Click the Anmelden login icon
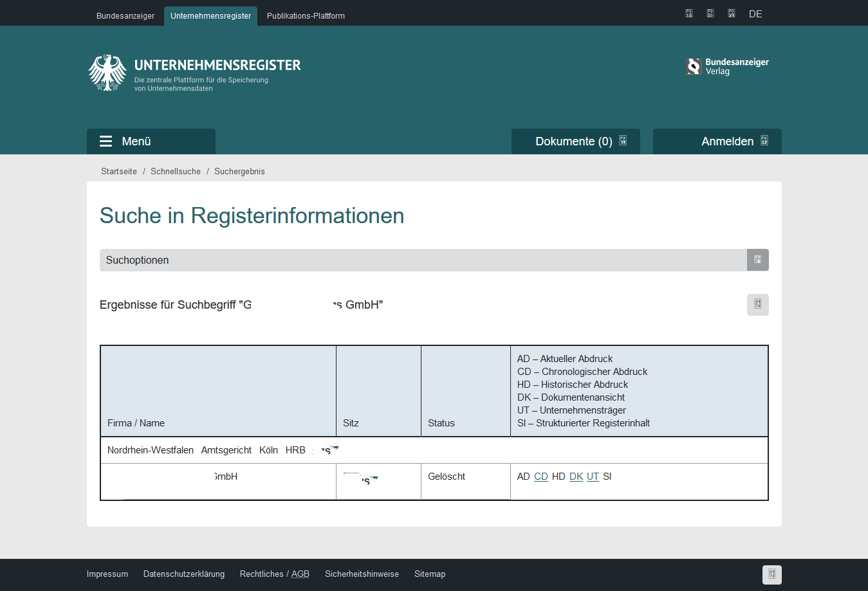The height and width of the screenshot is (591, 868). [764, 141]
